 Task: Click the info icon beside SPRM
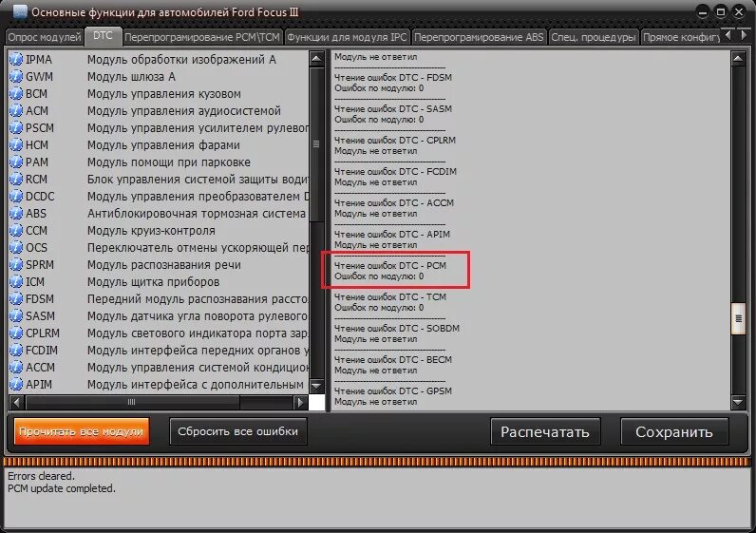click(16, 265)
